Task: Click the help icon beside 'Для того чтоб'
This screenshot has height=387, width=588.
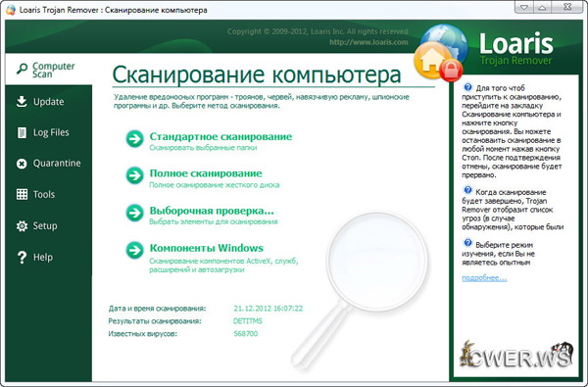Action: pos(467,87)
